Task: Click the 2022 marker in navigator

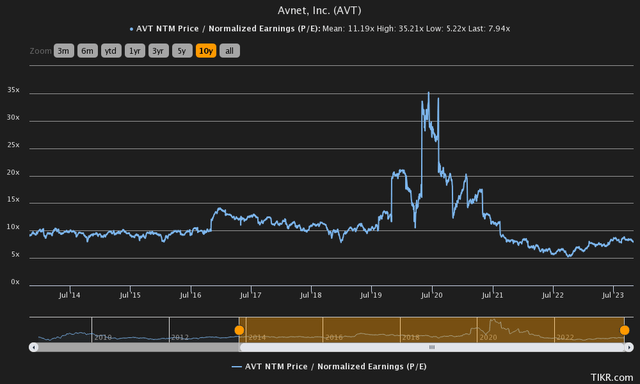Action: (565, 337)
